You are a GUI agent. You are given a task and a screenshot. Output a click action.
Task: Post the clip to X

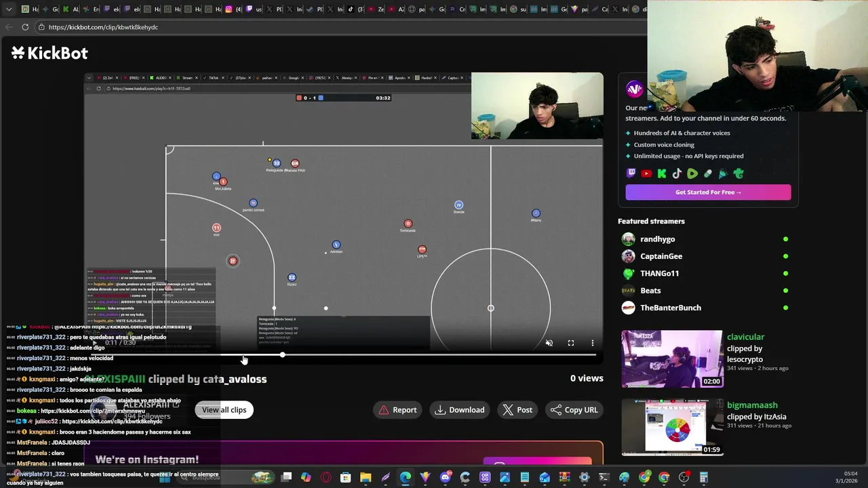click(x=517, y=409)
